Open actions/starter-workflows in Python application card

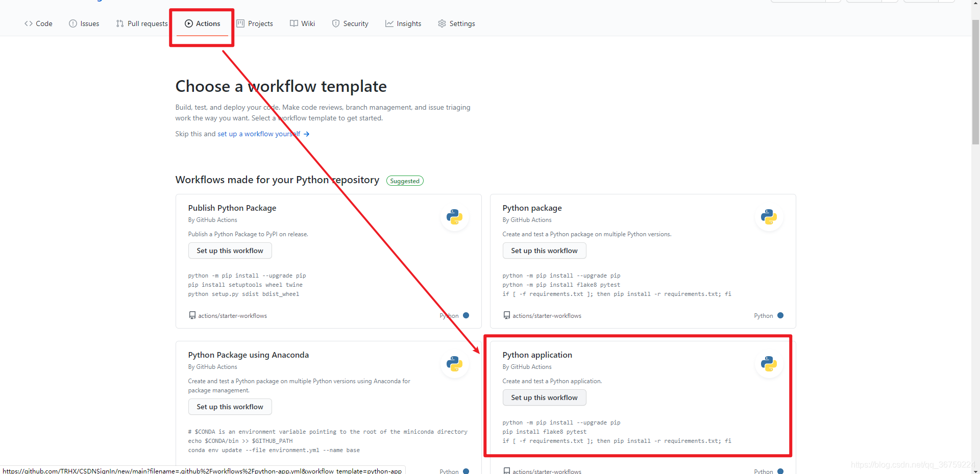coord(547,471)
